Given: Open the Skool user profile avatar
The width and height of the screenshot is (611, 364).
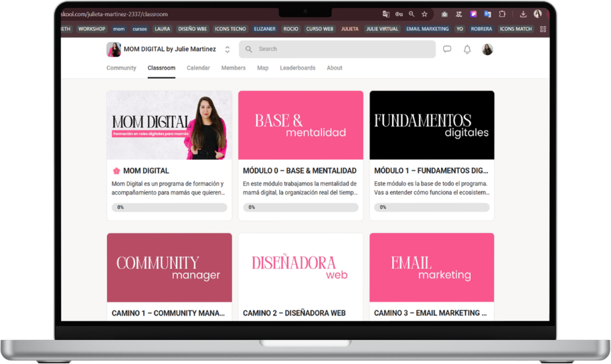Looking at the screenshot, I should [487, 49].
